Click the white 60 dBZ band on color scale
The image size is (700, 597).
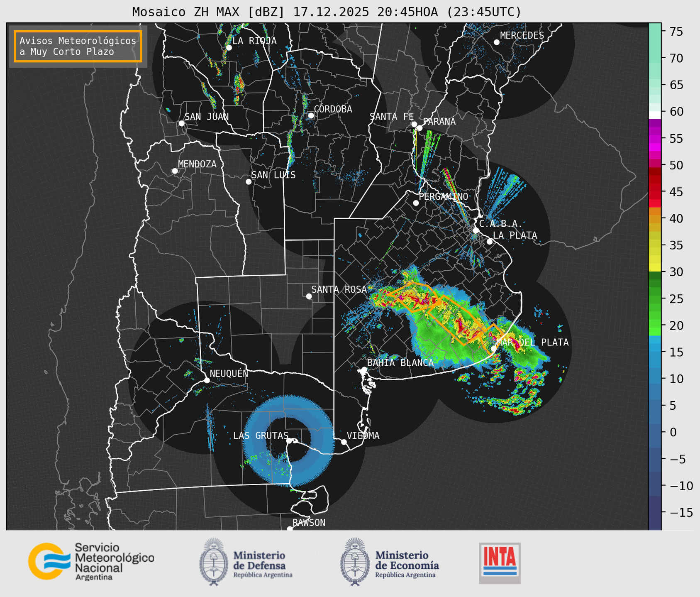(x=655, y=115)
